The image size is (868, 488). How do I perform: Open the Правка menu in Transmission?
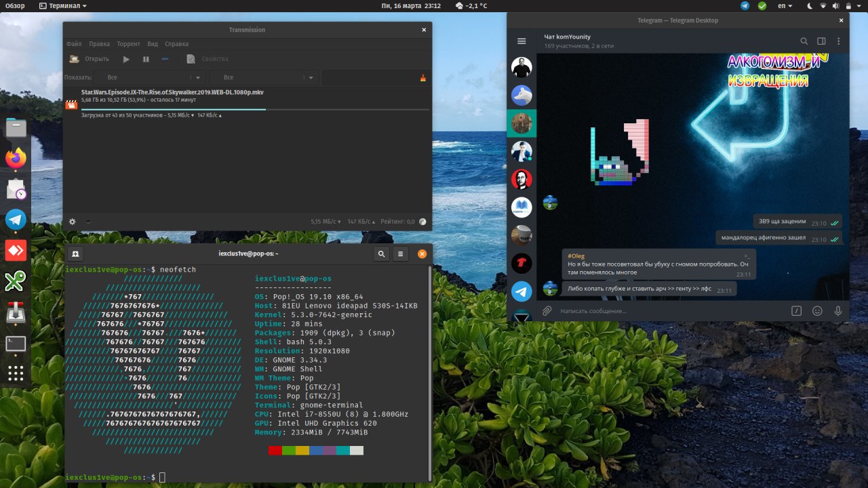point(99,44)
